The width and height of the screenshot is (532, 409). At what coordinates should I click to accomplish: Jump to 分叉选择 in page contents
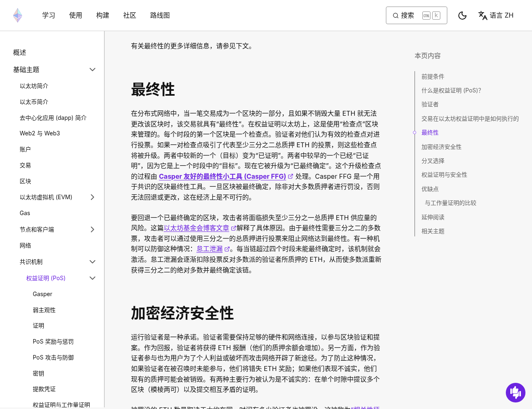click(433, 161)
